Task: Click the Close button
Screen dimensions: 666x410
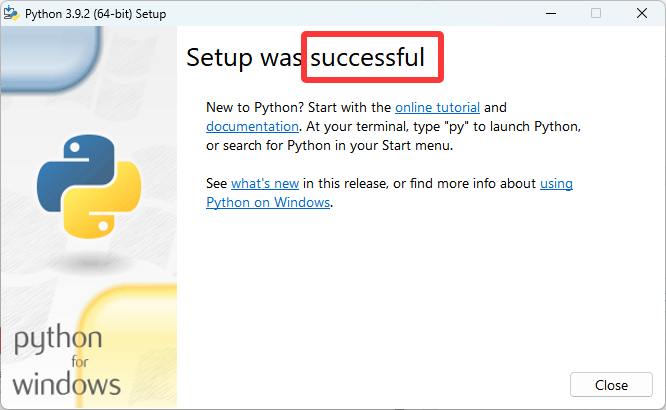Action: point(611,385)
